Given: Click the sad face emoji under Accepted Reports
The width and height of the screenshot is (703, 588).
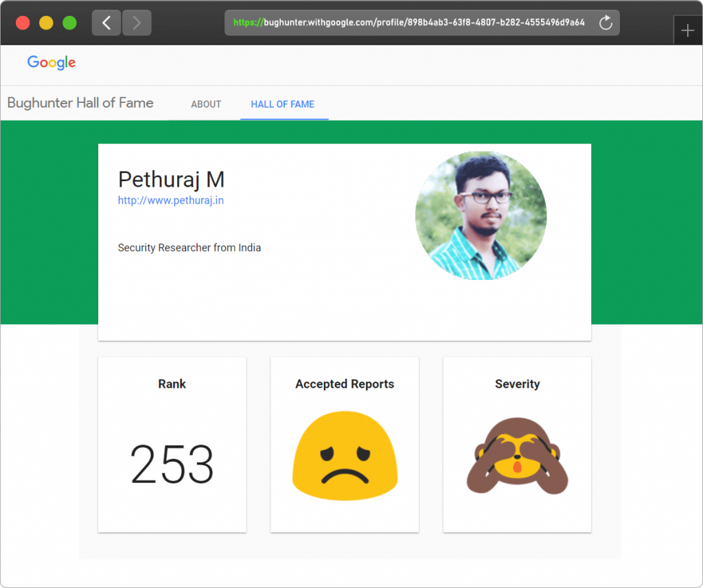Looking at the screenshot, I should 345,456.
